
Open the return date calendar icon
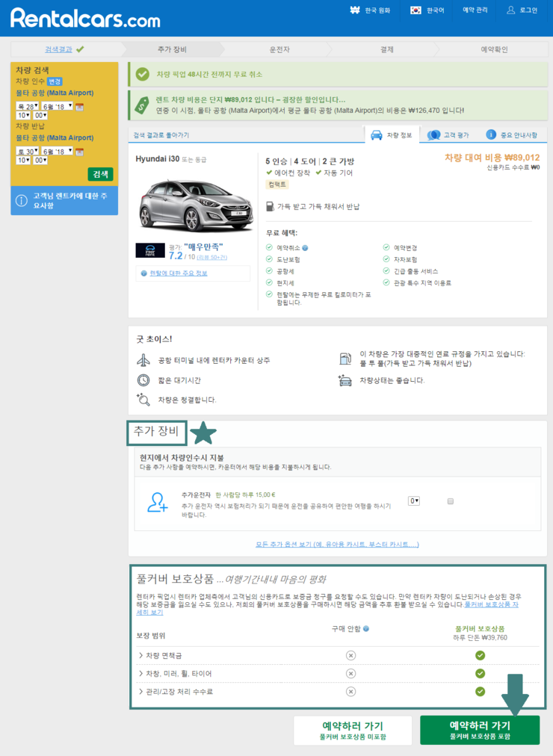[79, 152]
